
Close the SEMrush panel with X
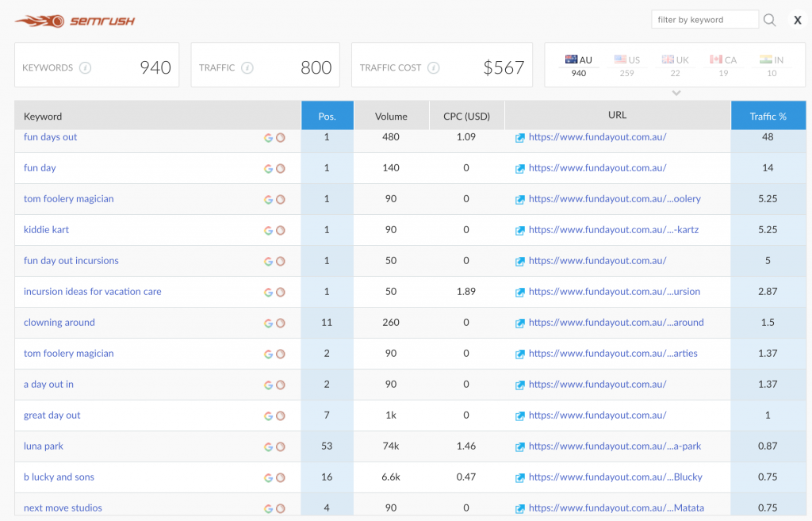[798, 20]
